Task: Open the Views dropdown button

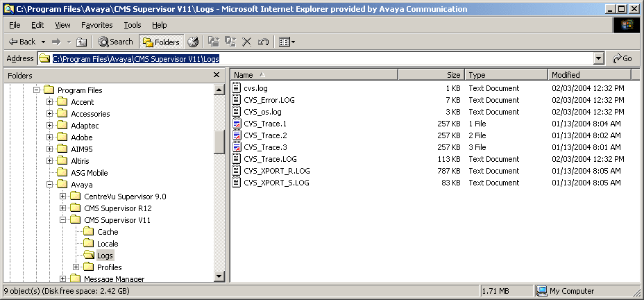Action: pyautogui.click(x=287, y=42)
